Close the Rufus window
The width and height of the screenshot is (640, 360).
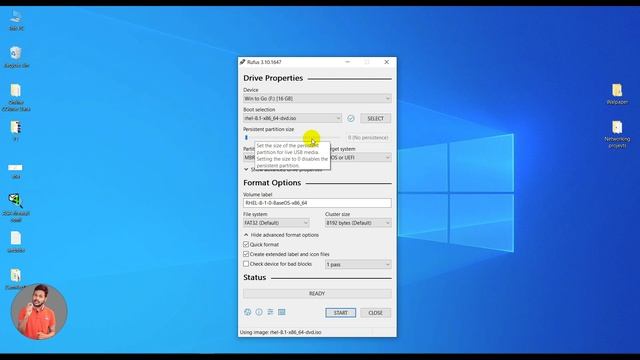pos(387,62)
